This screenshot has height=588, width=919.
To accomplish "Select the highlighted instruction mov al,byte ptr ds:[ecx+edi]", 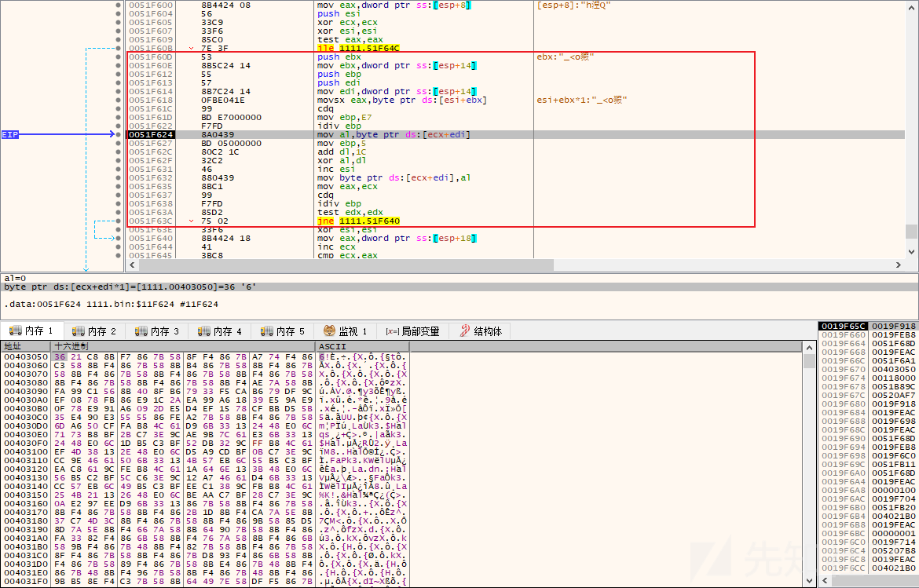I will click(x=394, y=135).
